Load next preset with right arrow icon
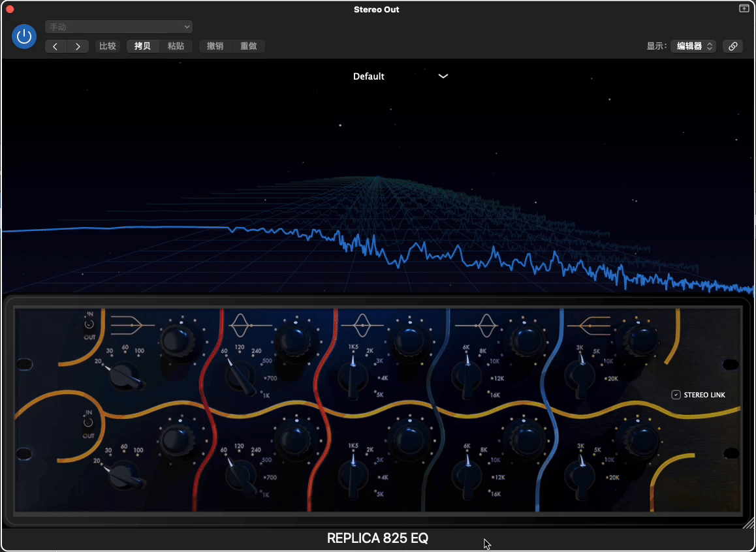 (x=78, y=46)
